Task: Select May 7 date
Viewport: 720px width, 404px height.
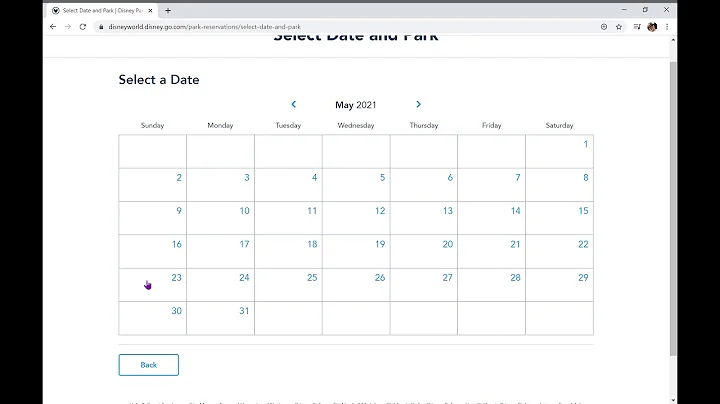Action: click(491, 185)
